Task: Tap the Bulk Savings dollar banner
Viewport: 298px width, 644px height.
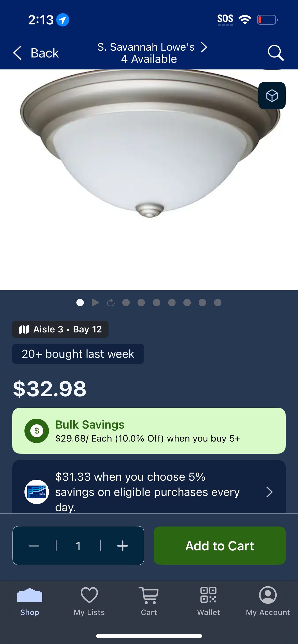Action: [149, 431]
